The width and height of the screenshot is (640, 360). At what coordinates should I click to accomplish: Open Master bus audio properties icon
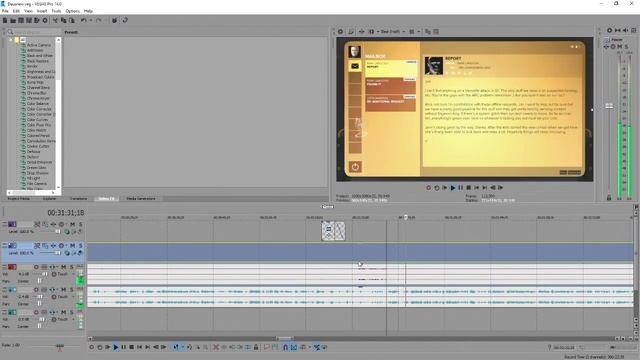pyautogui.click(x=609, y=30)
